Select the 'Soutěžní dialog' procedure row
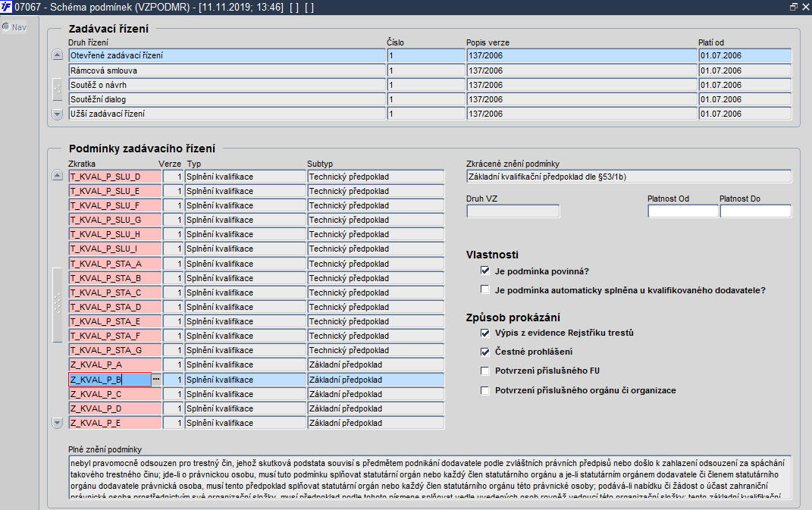 (430, 99)
